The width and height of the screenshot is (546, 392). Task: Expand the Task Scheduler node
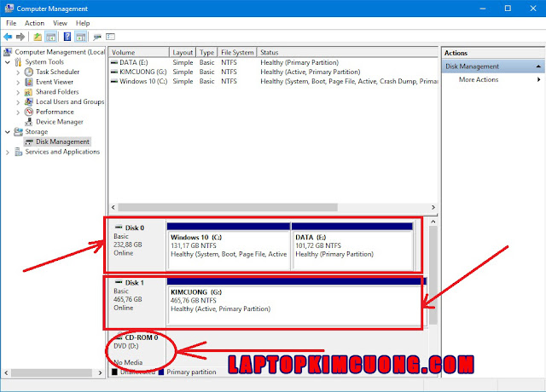coord(18,72)
